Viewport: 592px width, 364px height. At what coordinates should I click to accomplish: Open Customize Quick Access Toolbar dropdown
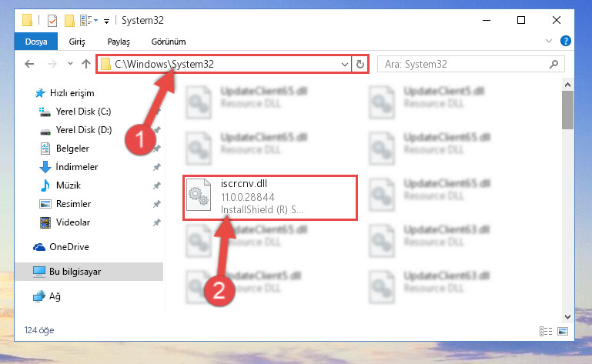click(x=106, y=21)
